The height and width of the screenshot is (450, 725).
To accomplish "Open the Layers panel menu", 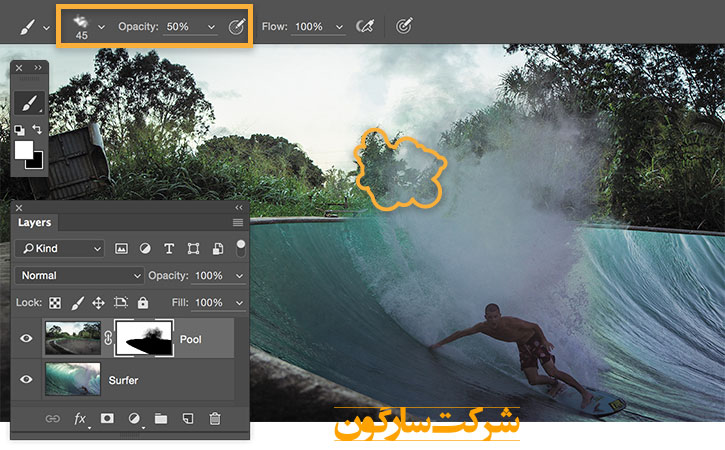I will point(238,222).
